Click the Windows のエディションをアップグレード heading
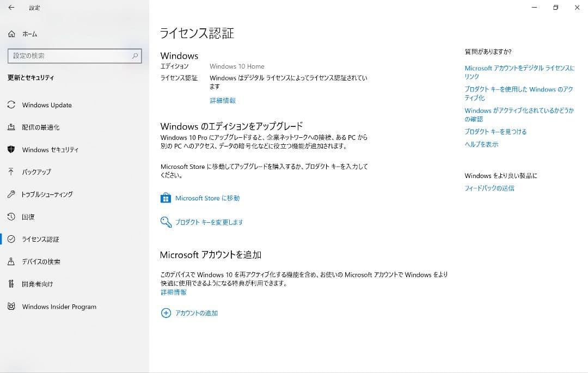Viewport: 588px width, 373px height. [231, 126]
